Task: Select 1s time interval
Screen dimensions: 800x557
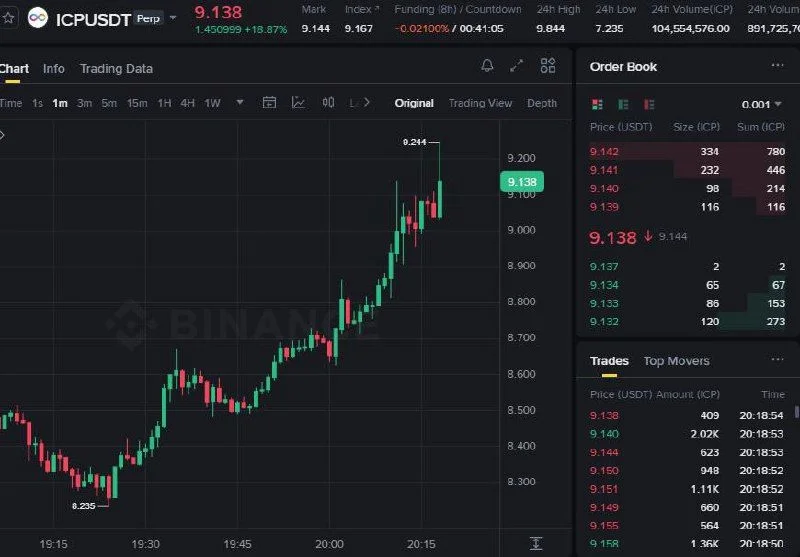Action: tap(37, 103)
